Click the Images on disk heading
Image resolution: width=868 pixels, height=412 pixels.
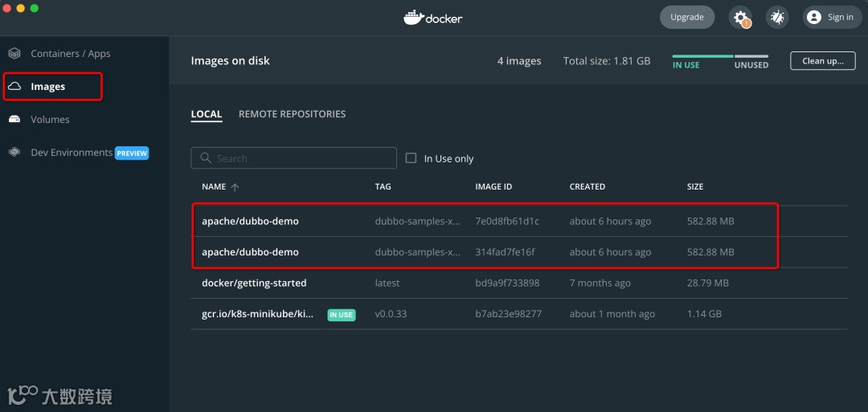(x=231, y=61)
